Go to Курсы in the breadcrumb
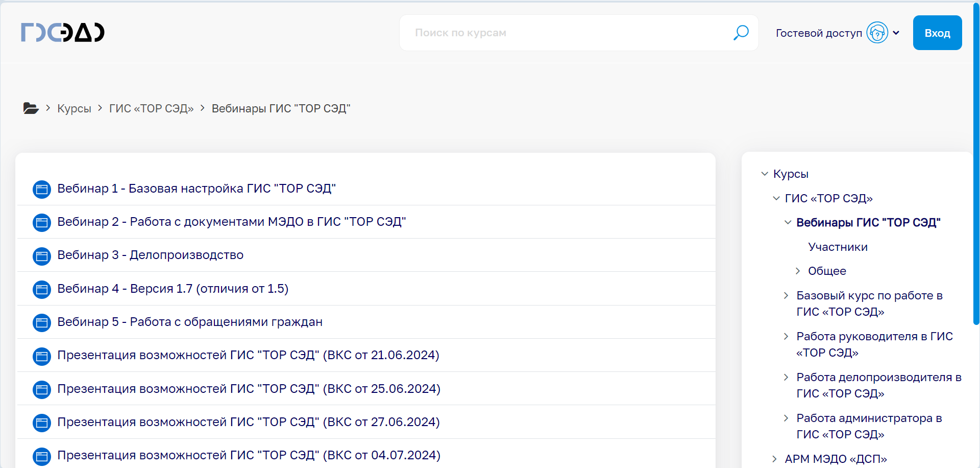Screen dimensions: 980x468 [x=74, y=108]
